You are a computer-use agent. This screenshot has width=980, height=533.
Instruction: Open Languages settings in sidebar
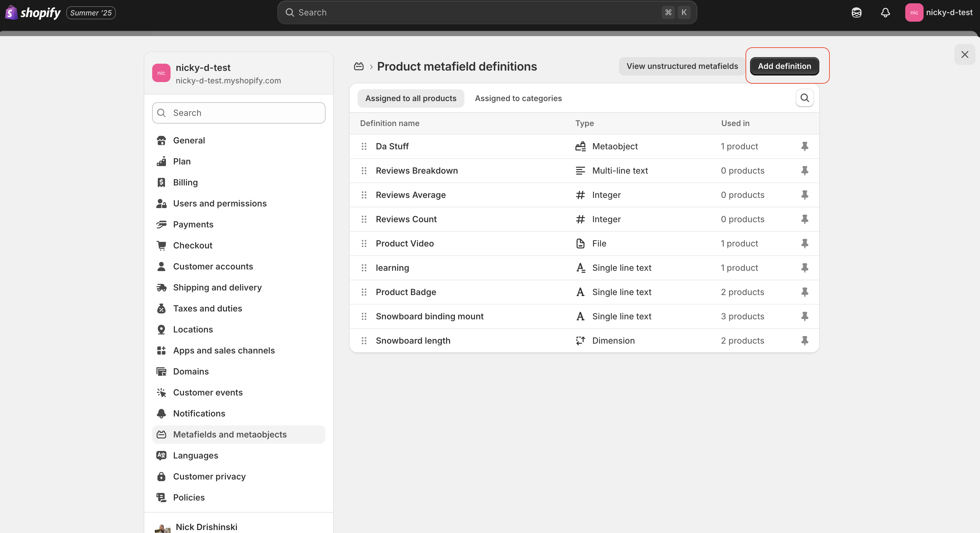pos(195,455)
